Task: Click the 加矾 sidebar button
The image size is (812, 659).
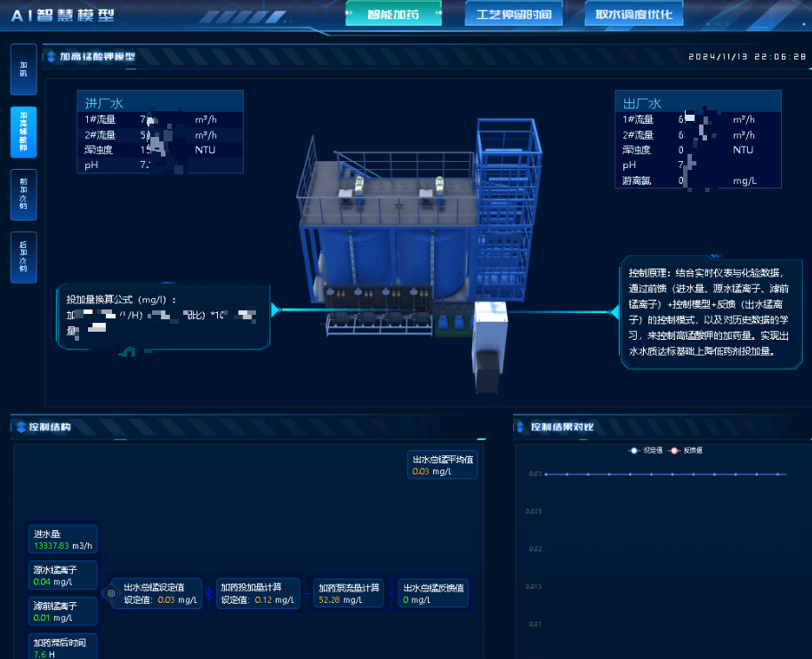Action: 23,69
